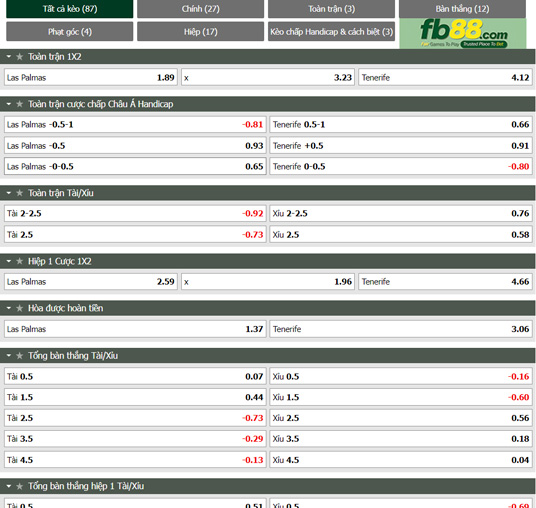Pick Tenerife draw-no-bet at 3.06

click(401, 329)
